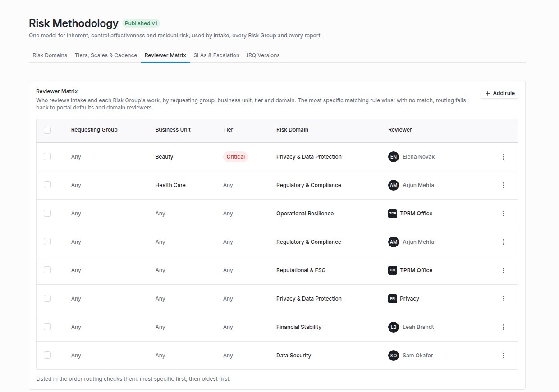The height and width of the screenshot is (392, 559).
Task: Click the Requesting Group column header
Action: coord(94,130)
